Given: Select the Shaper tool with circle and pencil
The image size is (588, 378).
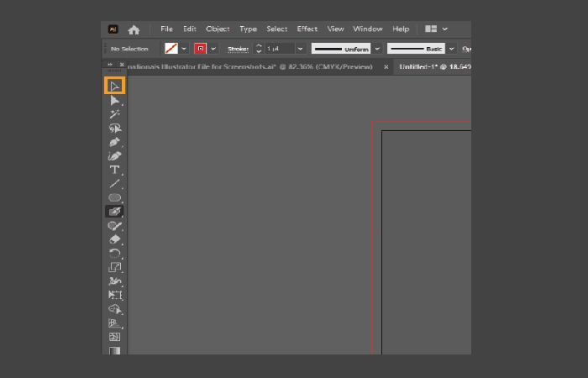Looking at the screenshot, I should [115, 226].
